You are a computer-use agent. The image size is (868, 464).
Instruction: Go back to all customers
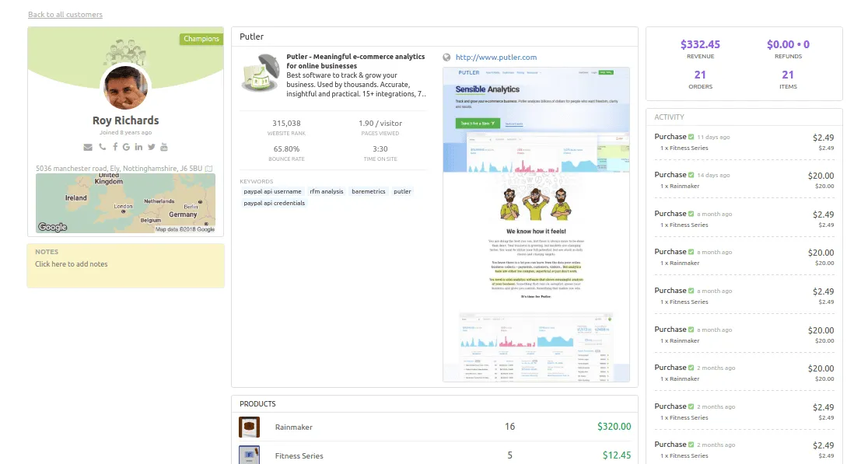tap(65, 15)
